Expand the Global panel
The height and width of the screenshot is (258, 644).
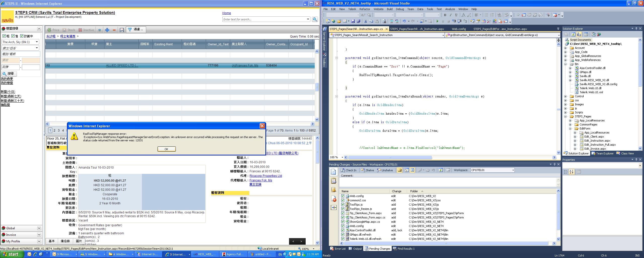pyautogui.click(x=39, y=228)
